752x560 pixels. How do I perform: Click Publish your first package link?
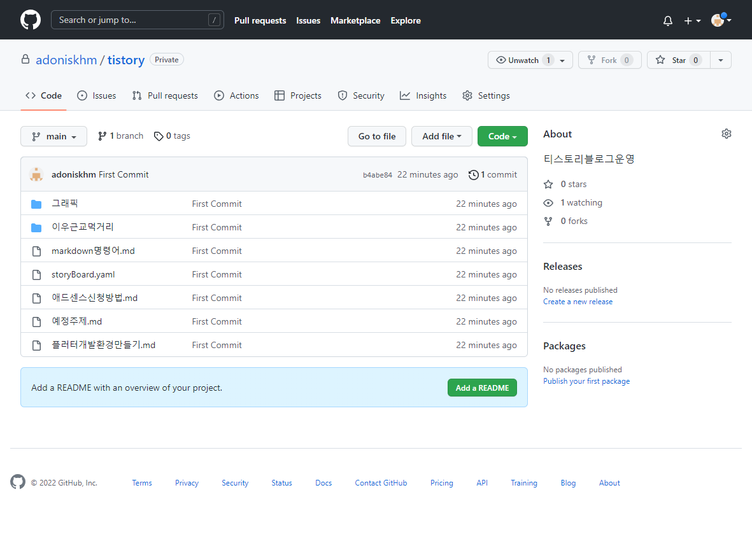(x=586, y=381)
